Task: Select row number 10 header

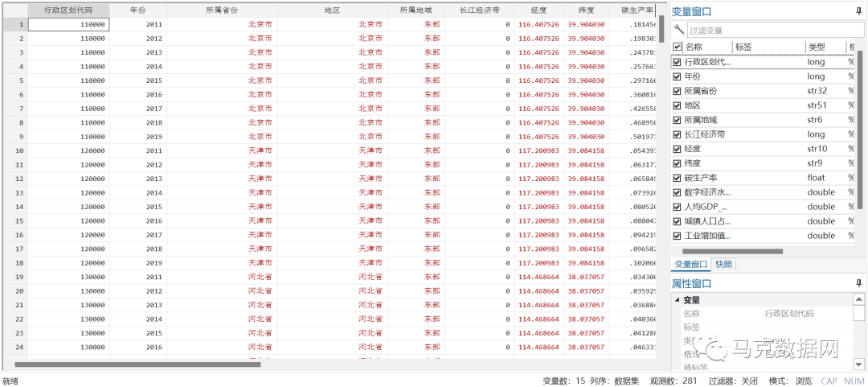Action: pos(14,150)
